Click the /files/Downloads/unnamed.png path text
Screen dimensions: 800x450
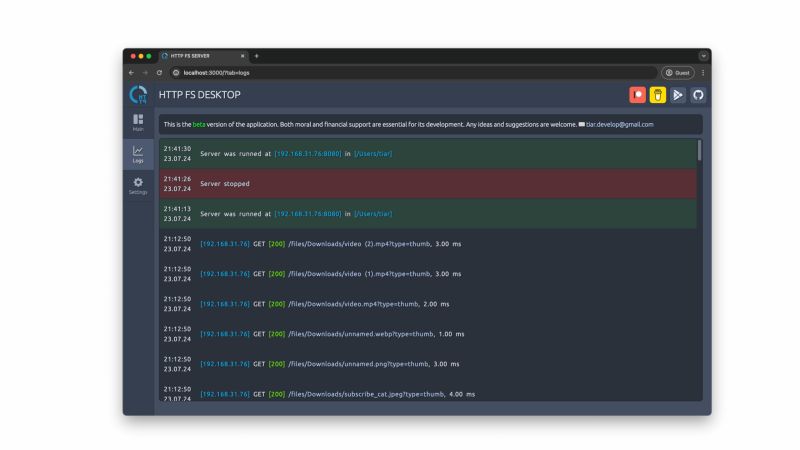(358, 364)
